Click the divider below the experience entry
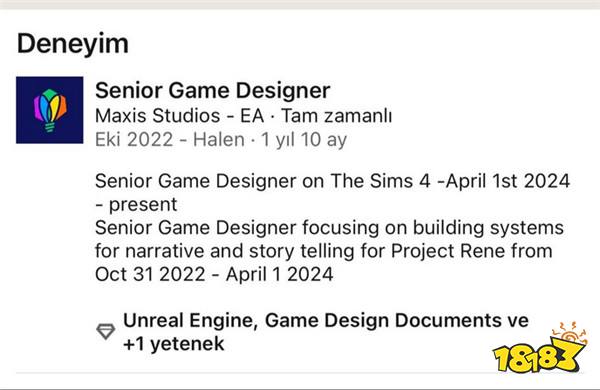The height and width of the screenshot is (390, 600). (300, 372)
